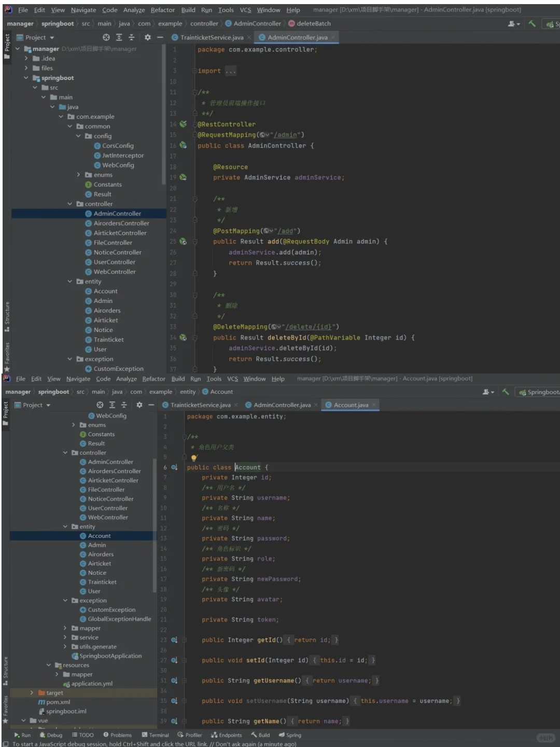The width and height of the screenshot is (560, 747).
Task: Open the Problems tool window
Action: [x=118, y=735]
